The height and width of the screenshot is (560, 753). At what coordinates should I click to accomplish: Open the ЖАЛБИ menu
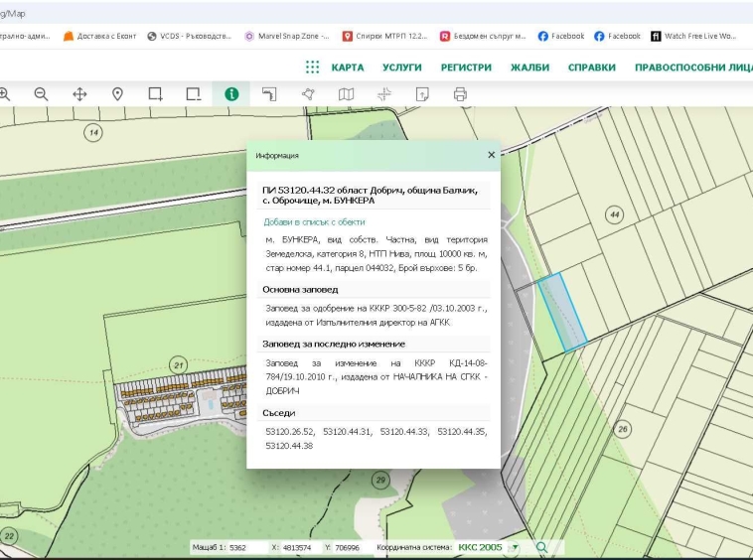(529, 68)
